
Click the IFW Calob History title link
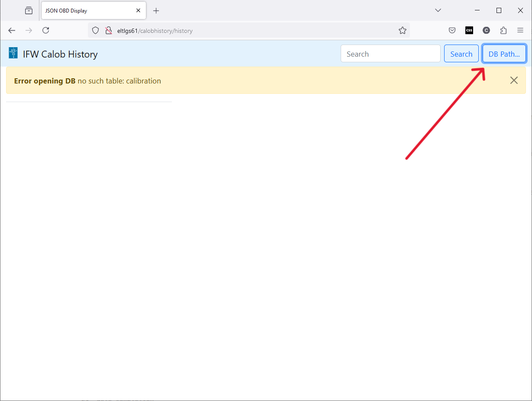tap(60, 54)
